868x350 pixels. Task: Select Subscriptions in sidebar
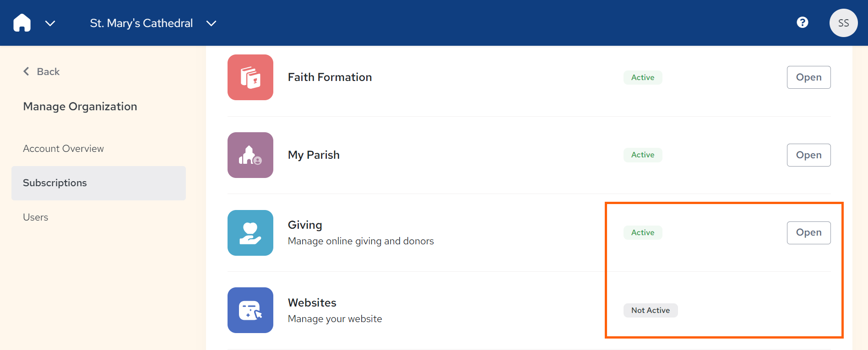pyautogui.click(x=98, y=183)
